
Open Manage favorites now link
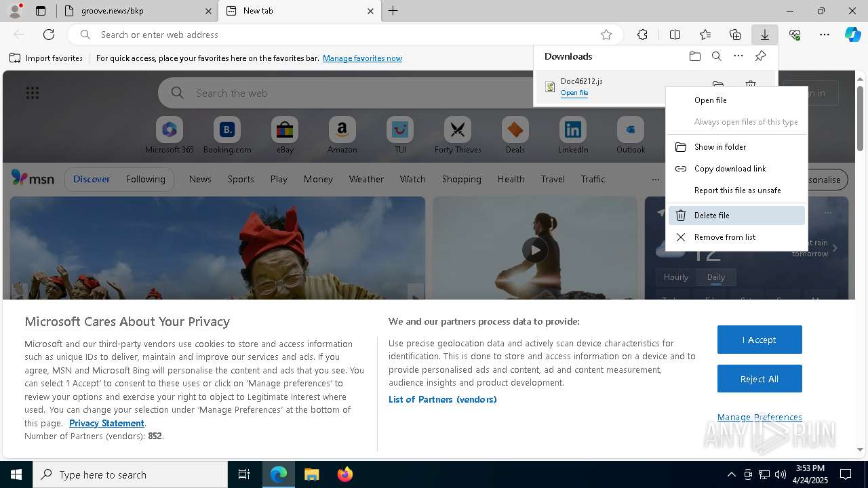pyautogui.click(x=362, y=58)
